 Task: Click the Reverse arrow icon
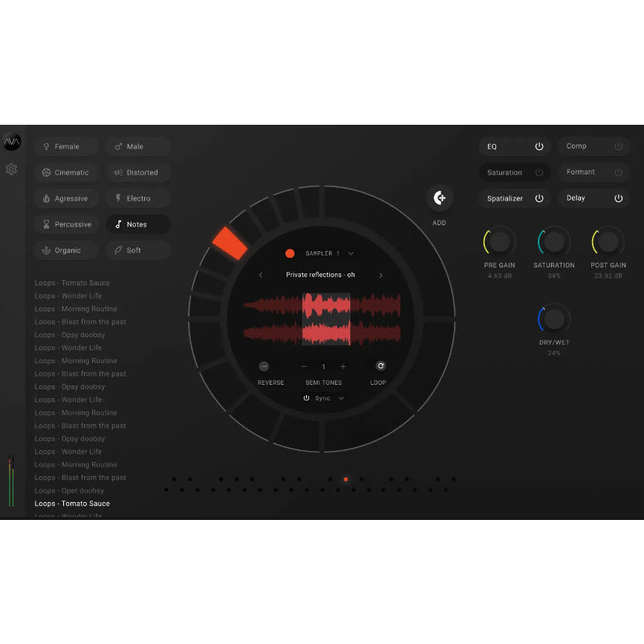point(264,366)
